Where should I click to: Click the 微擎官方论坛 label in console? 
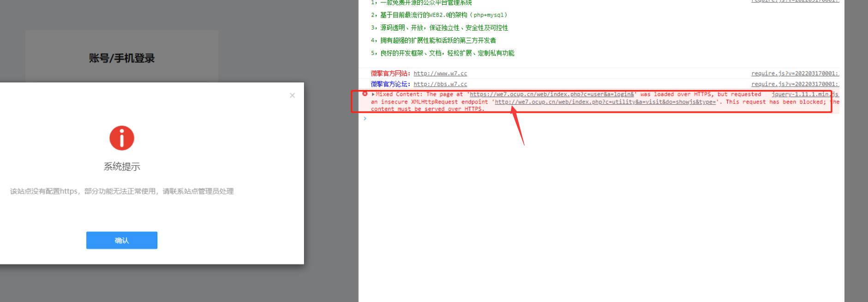pyautogui.click(x=390, y=84)
